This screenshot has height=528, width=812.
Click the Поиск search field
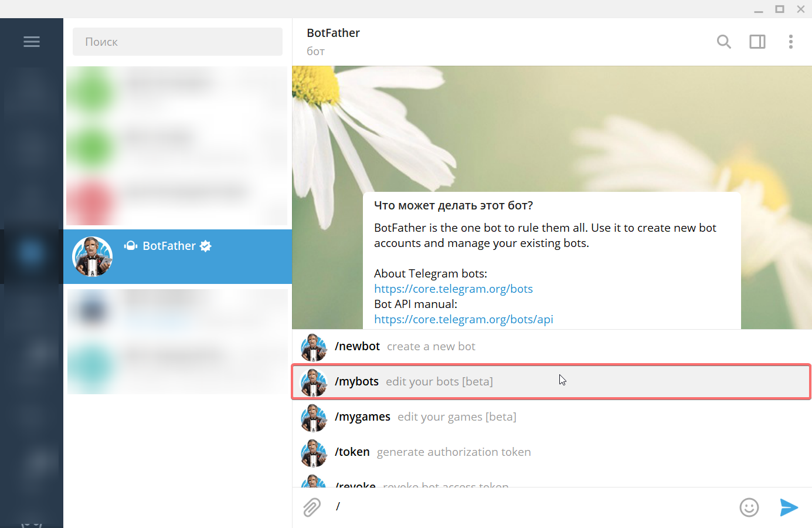pyautogui.click(x=178, y=42)
